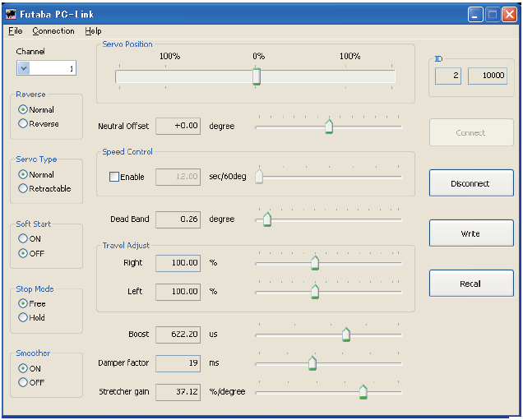The height and width of the screenshot is (420, 523).
Task: Click the Travel Adjust Right slider thumb
Action: 315,263
